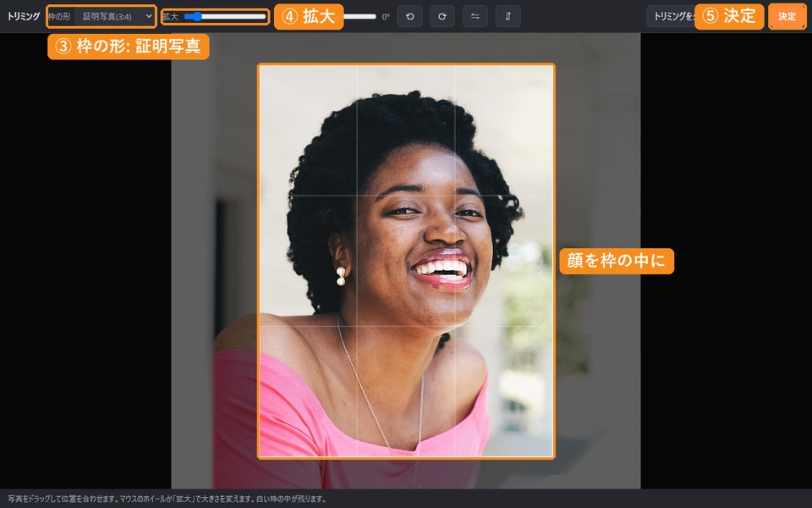Click the トリミング title text
This screenshot has height=508, width=812.
click(24, 17)
